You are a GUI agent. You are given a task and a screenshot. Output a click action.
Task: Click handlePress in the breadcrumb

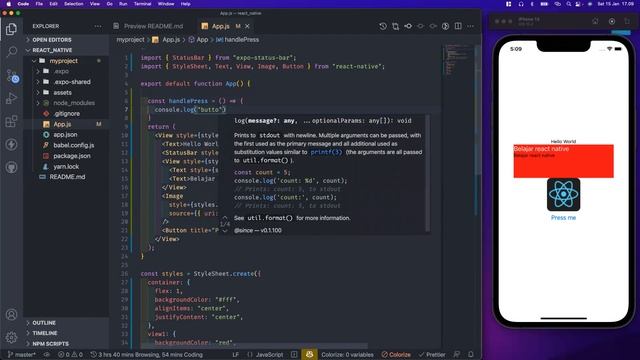[x=241, y=40]
